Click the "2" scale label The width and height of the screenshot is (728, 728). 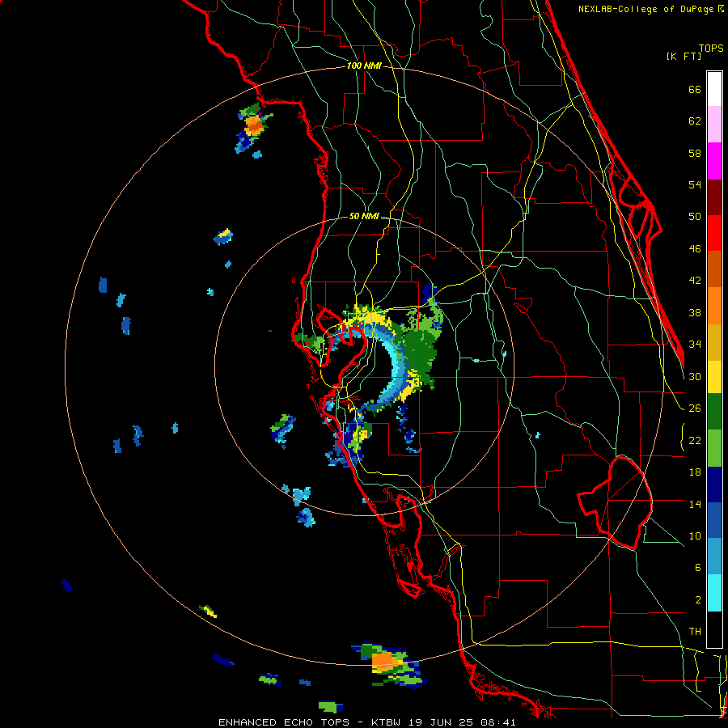click(x=697, y=600)
